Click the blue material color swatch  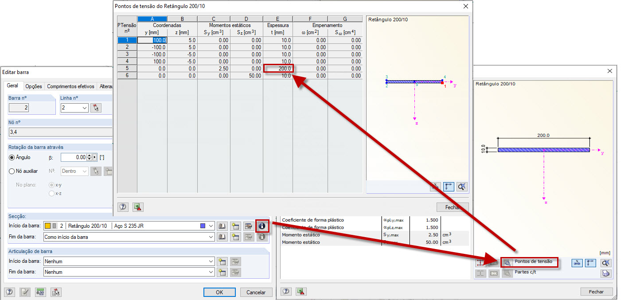pyautogui.click(x=203, y=226)
